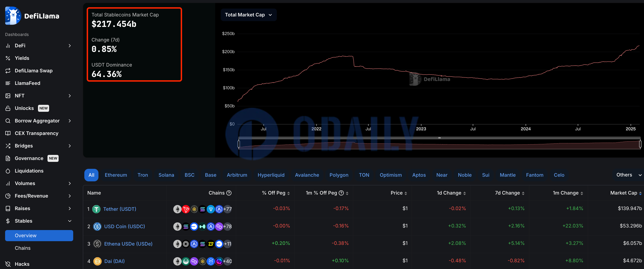This screenshot has height=269, width=644.
Task: Click the USD Coin logo icon
Action: (x=97, y=227)
